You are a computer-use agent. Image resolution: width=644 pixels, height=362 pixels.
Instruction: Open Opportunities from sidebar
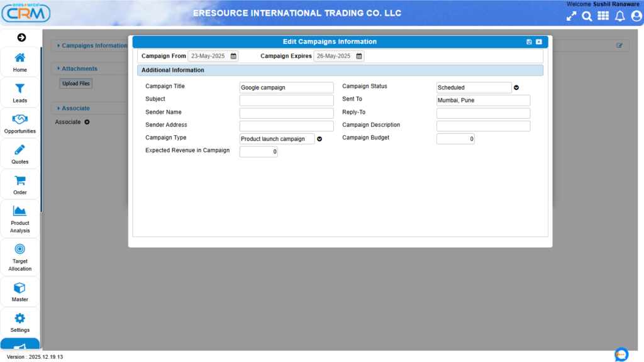click(20, 124)
